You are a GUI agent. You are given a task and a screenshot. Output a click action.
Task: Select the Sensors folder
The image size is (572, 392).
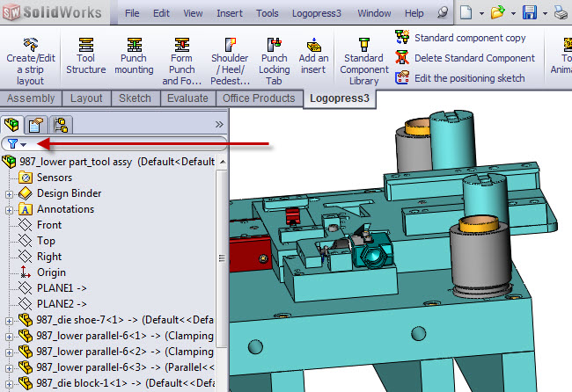click(x=45, y=178)
